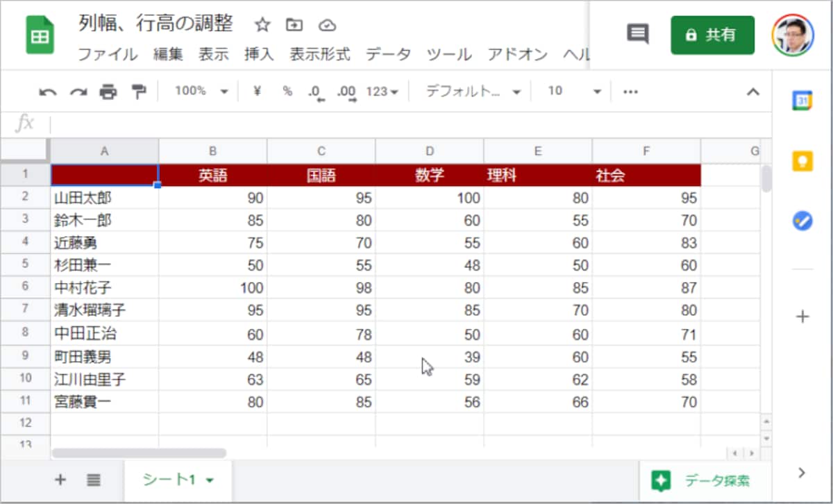This screenshot has height=504, width=833.
Task: Open the 表示 menu
Action: (x=214, y=54)
